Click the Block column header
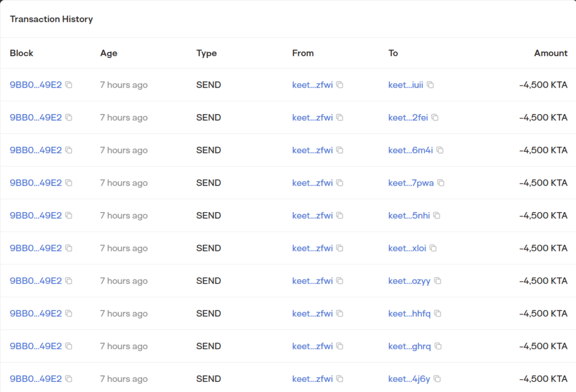The image size is (576, 392). click(21, 53)
